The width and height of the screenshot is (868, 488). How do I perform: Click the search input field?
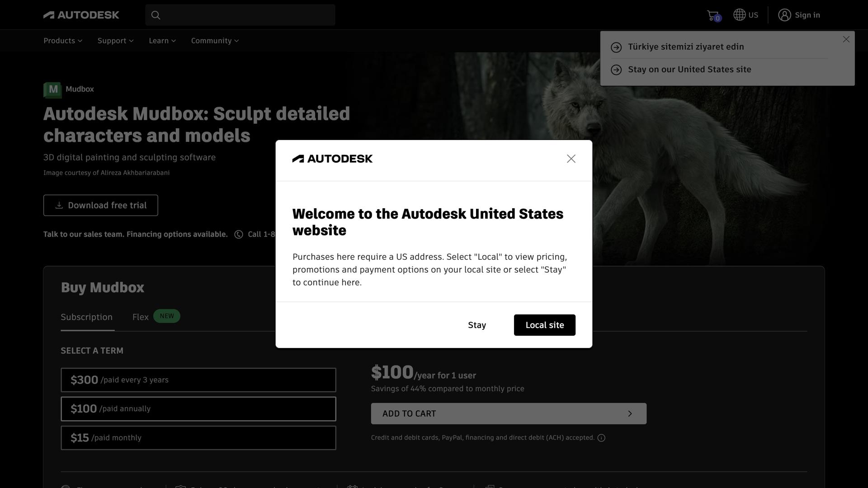240,15
